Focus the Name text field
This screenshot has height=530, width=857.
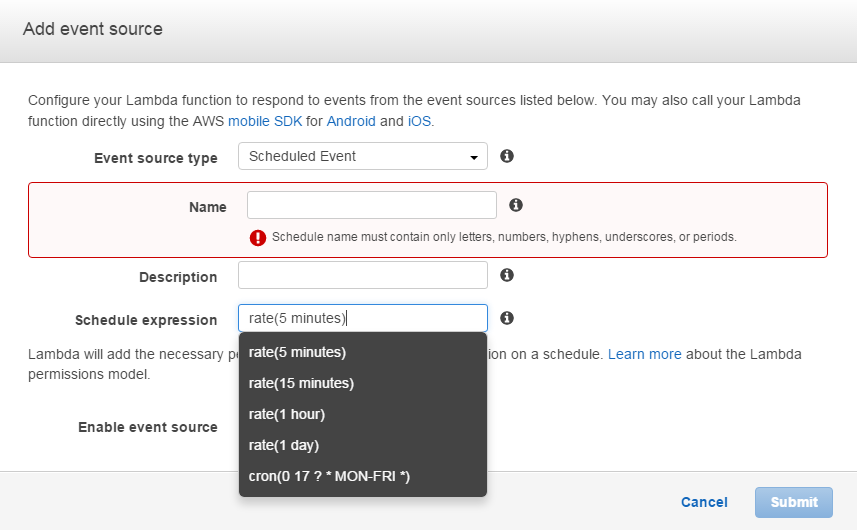(x=371, y=205)
